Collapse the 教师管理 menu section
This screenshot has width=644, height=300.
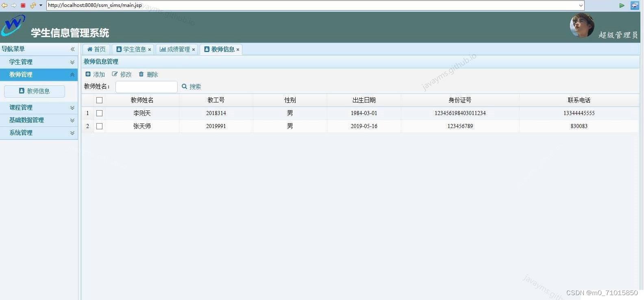click(x=39, y=75)
